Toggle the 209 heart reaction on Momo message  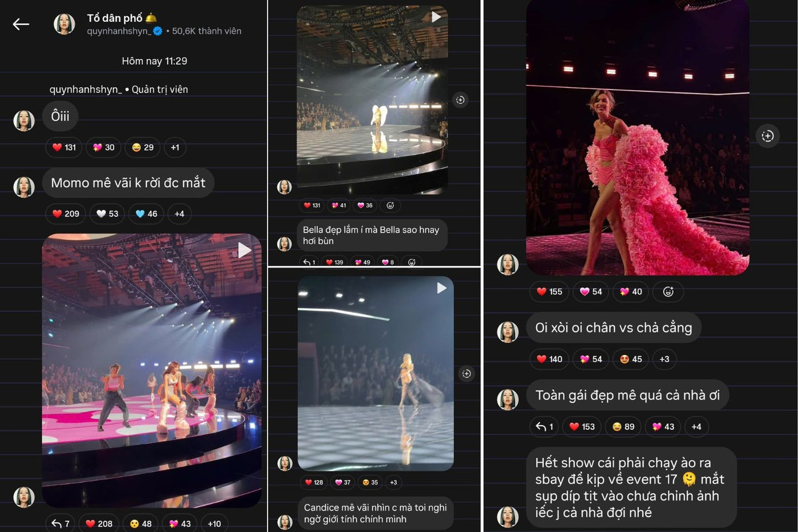66,214
